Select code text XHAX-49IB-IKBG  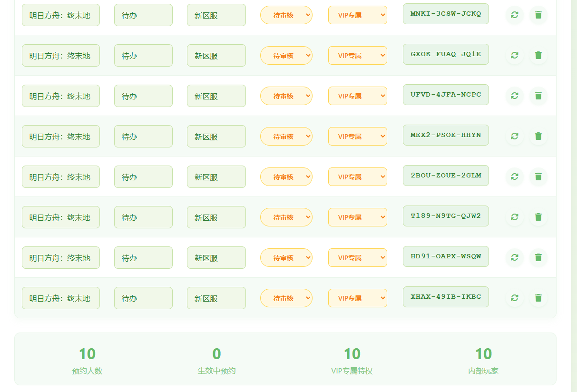(446, 297)
